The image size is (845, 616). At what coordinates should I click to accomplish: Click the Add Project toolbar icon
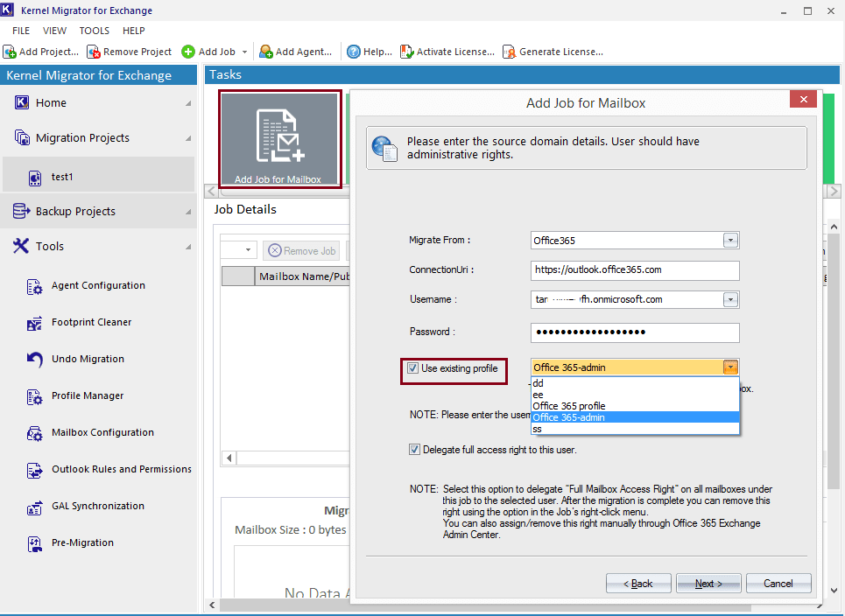click(10, 52)
